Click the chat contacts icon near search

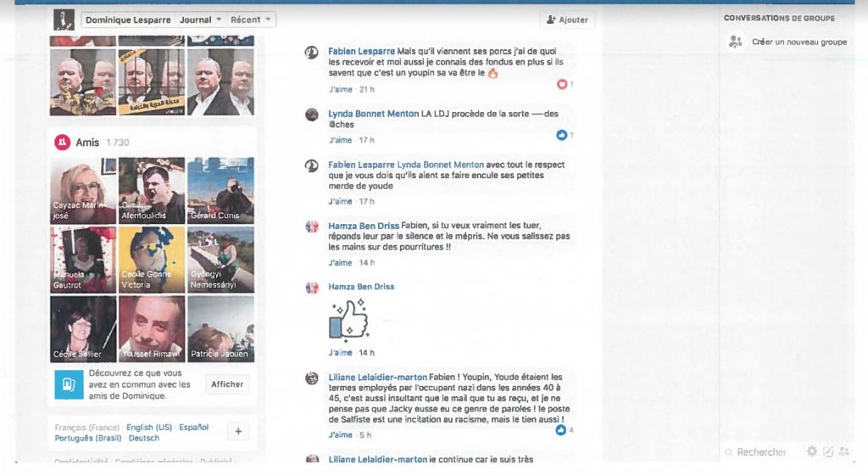844,451
